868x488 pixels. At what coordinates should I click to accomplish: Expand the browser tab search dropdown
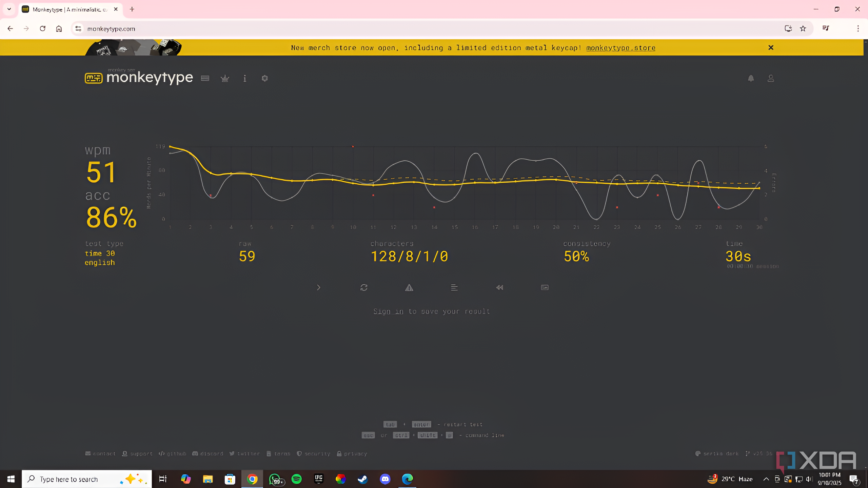(x=9, y=9)
